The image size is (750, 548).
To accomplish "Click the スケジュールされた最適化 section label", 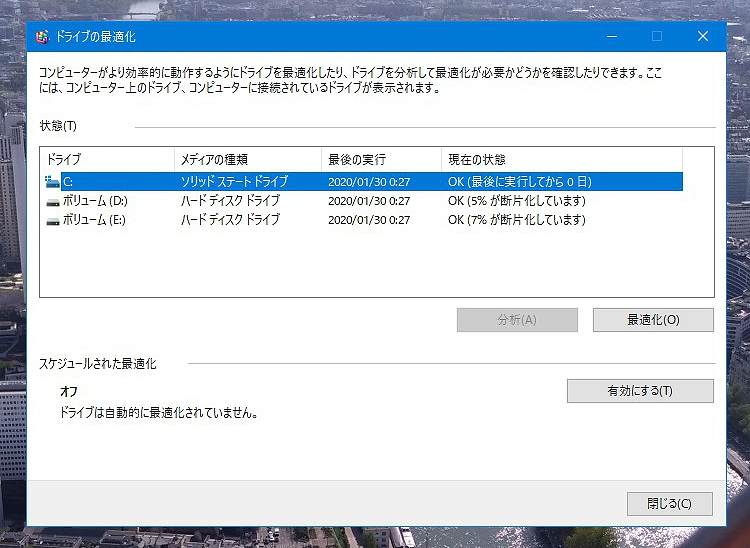I will [98, 364].
